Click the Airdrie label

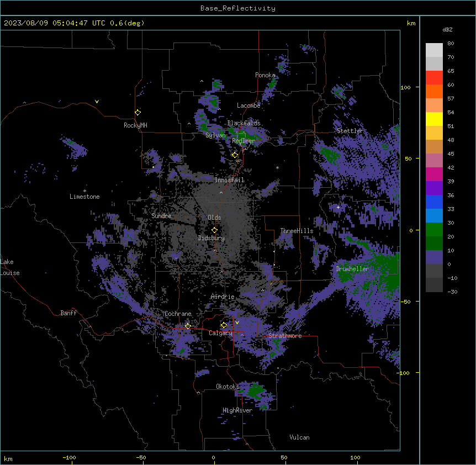tap(223, 297)
